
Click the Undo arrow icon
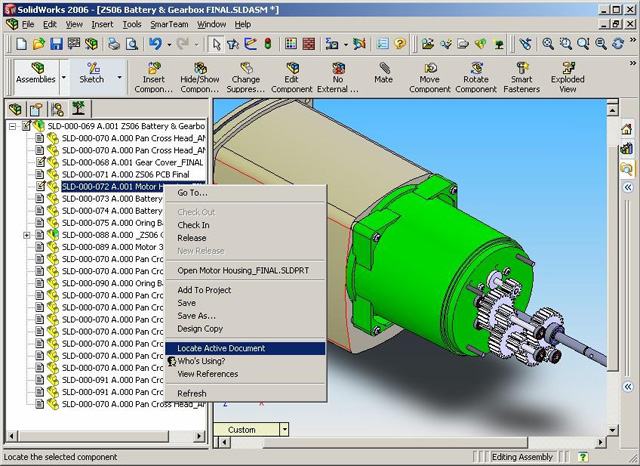(x=155, y=43)
